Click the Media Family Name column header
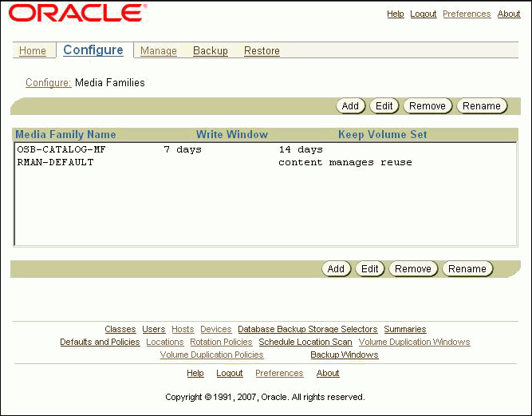The height and width of the screenshot is (416, 532). click(x=65, y=134)
